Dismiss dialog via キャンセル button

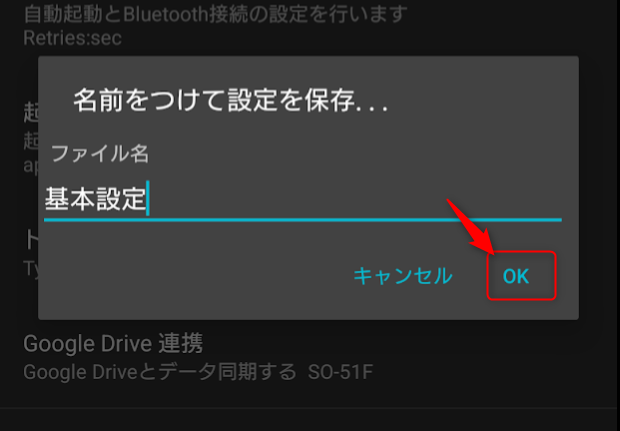pos(403,276)
